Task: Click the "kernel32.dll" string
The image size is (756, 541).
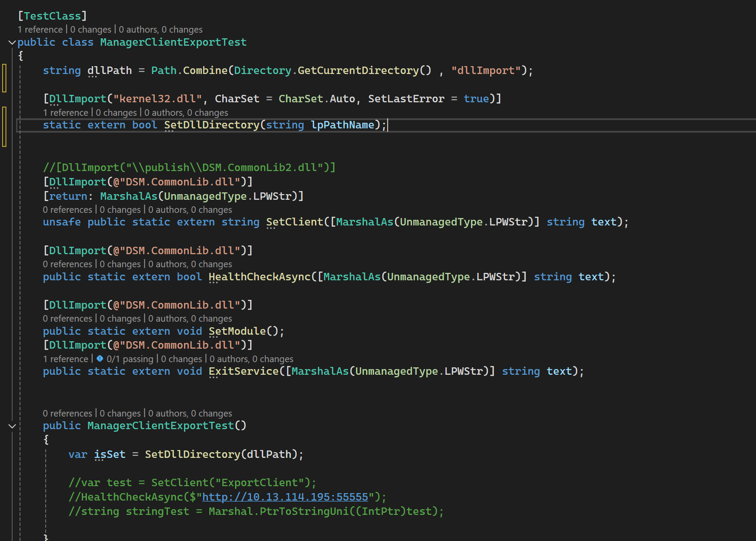Action: tap(157, 99)
